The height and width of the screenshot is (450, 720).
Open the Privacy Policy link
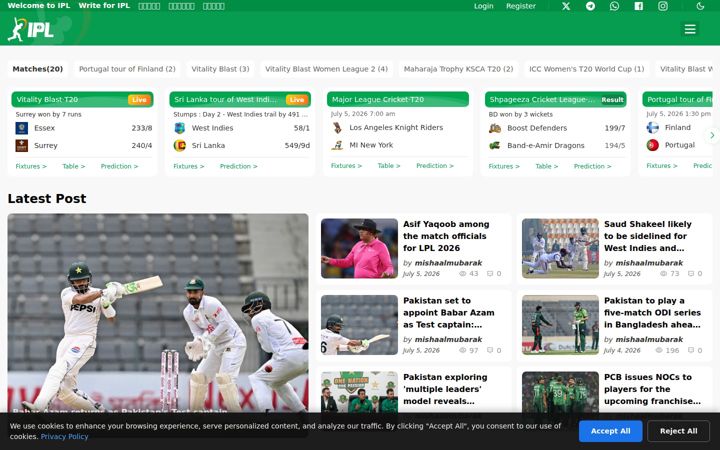click(x=64, y=437)
